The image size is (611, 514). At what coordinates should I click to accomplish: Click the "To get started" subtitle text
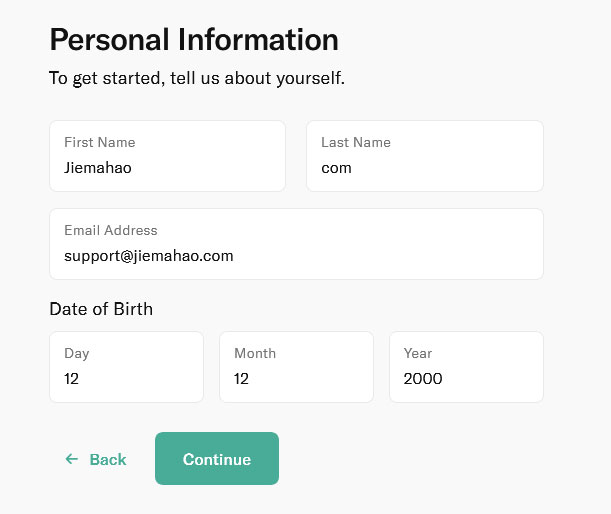(197, 78)
